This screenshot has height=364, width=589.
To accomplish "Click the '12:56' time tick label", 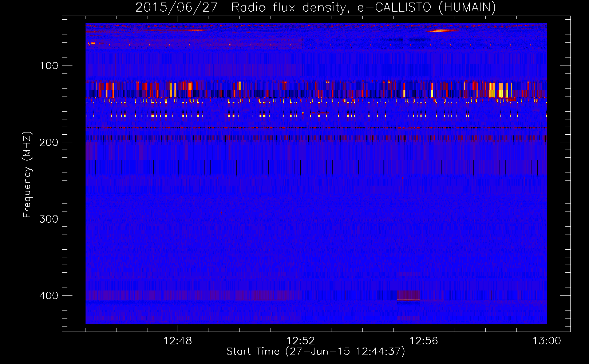I will click(x=424, y=341).
